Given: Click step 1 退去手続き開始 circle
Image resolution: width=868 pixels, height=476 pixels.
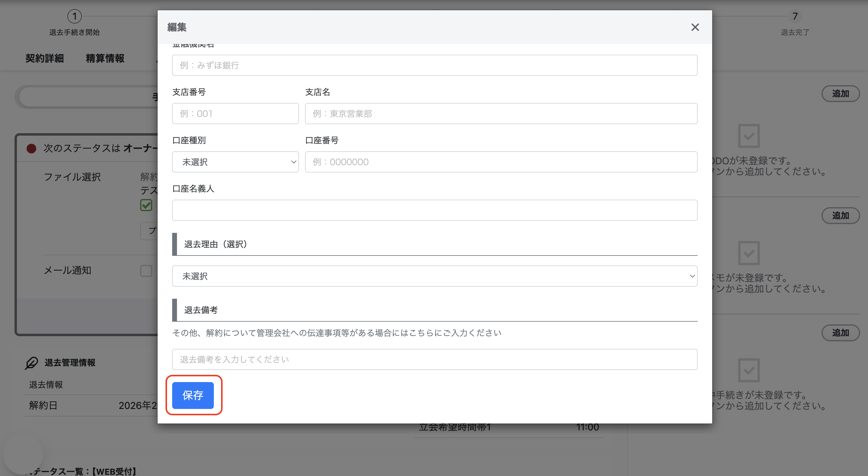Looking at the screenshot, I should 75,16.
